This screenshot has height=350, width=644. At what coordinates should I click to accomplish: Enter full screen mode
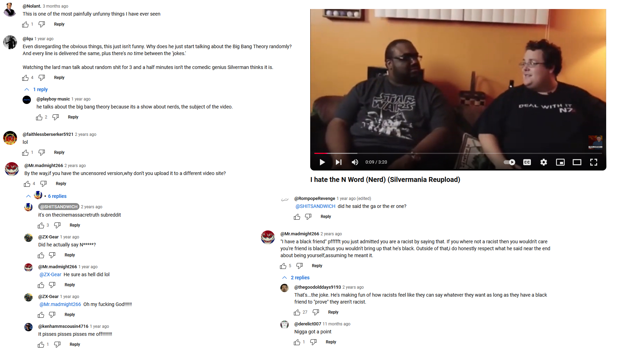click(x=594, y=162)
